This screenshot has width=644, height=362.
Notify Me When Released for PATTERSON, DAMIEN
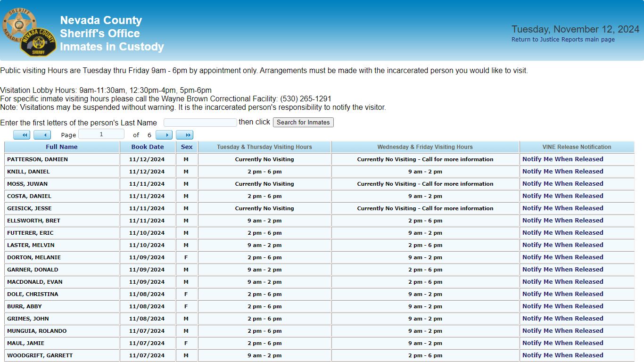tap(562, 159)
